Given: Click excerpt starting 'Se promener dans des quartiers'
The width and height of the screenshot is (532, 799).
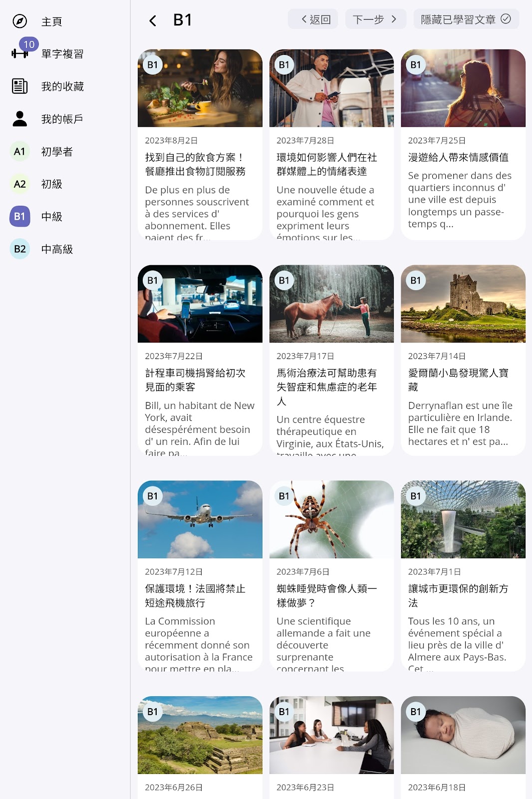Looking at the screenshot, I should click(x=460, y=200).
